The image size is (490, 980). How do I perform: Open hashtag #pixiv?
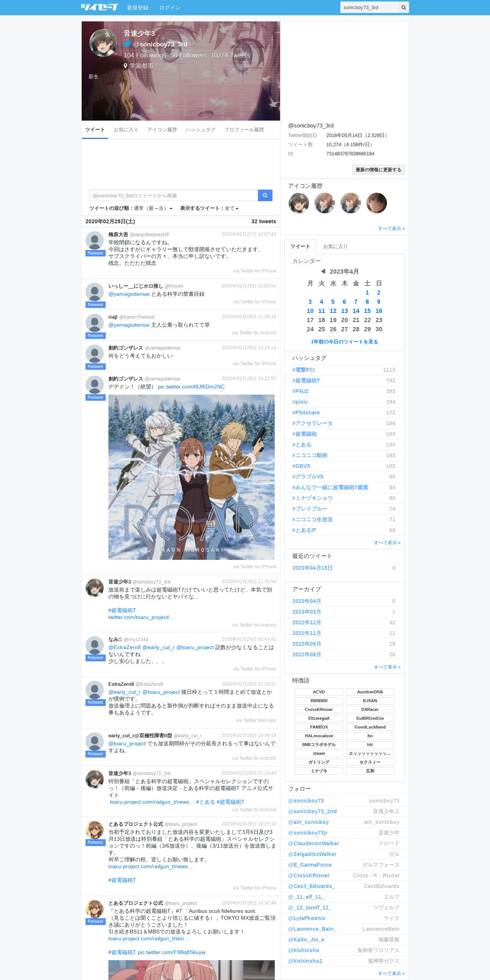(300, 402)
